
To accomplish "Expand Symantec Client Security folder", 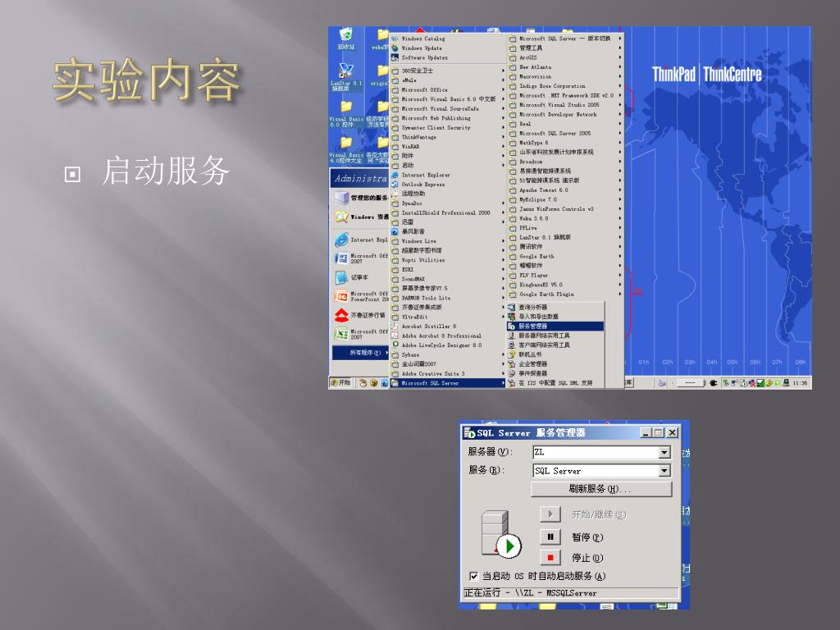I will tap(448, 127).
